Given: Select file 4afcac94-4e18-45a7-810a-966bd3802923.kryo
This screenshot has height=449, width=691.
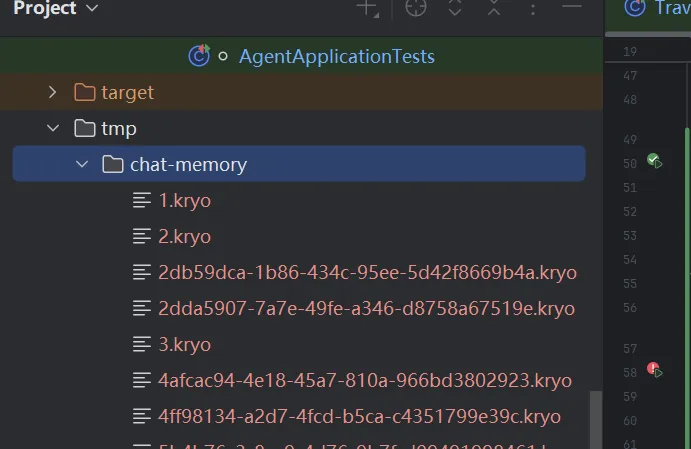Looking at the screenshot, I should 365,380.
